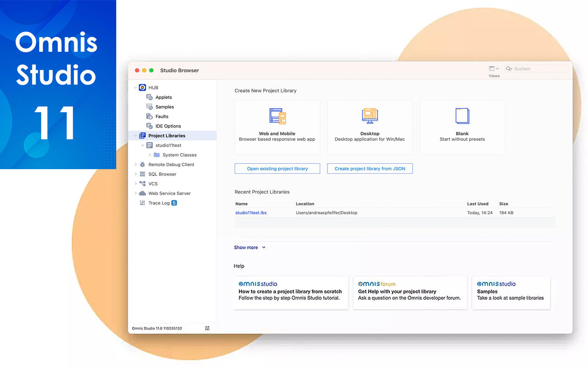Click the Blank template page icon
The width and height of the screenshot is (588, 370).
tap(462, 116)
